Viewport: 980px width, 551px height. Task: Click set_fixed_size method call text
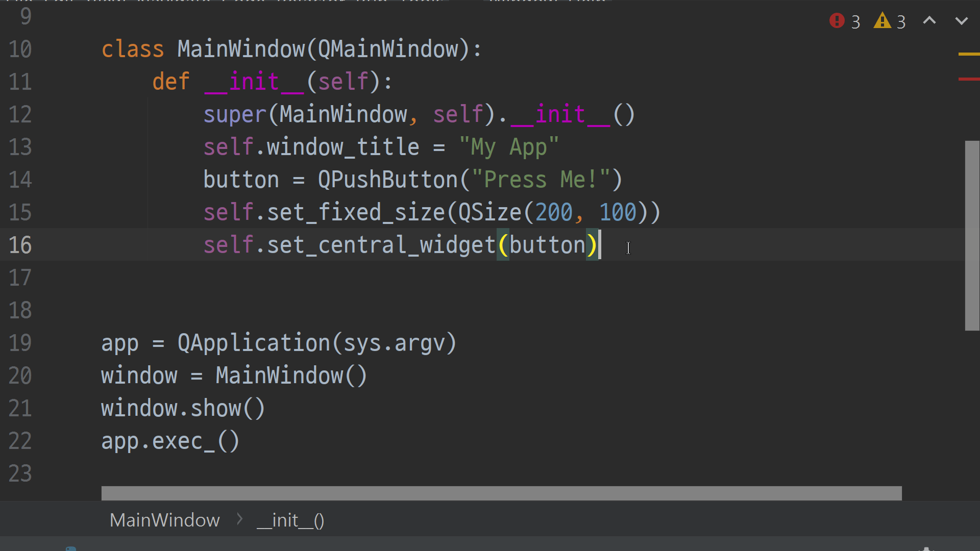click(356, 212)
